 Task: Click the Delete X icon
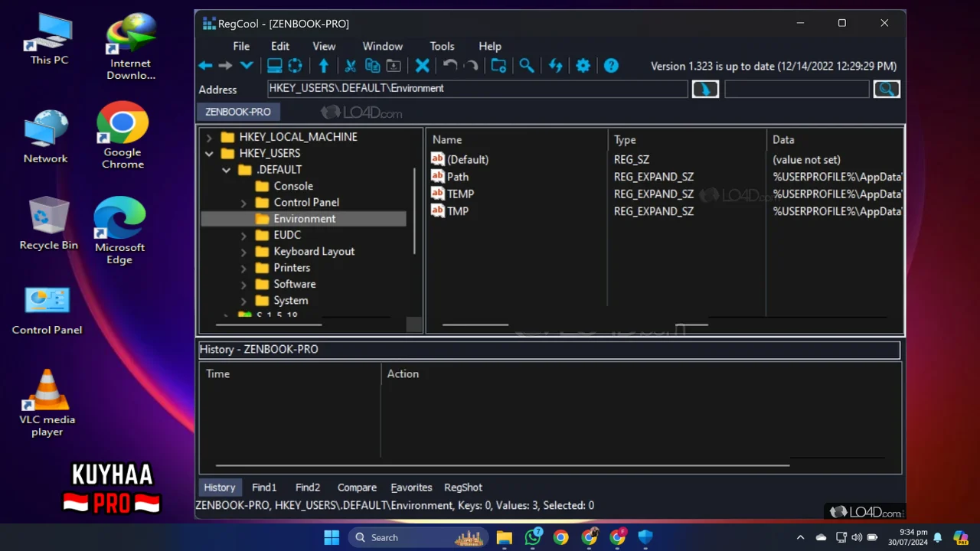pyautogui.click(x=422, y=66)
